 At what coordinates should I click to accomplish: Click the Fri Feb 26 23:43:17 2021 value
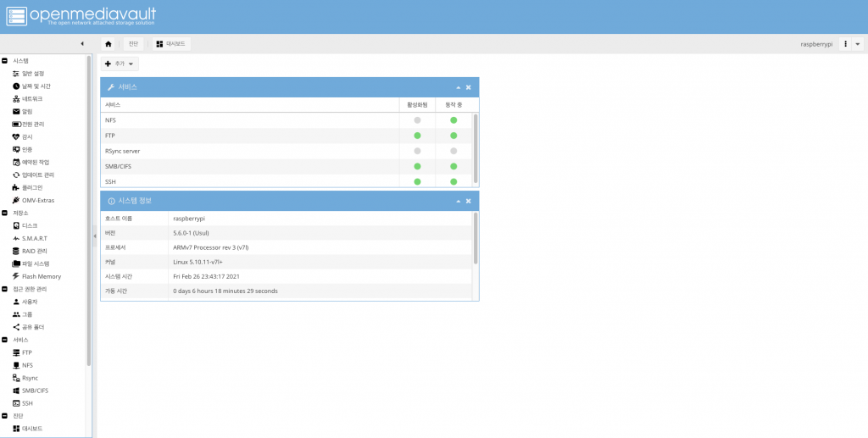click(x=207, y=276)
